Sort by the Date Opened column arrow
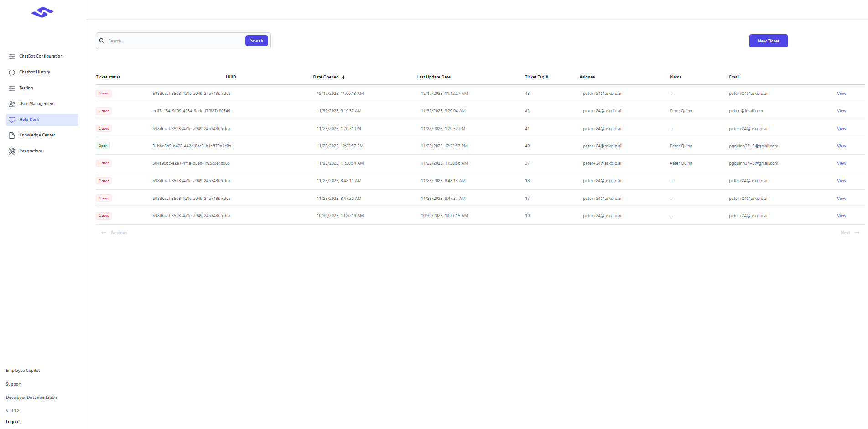This screenshot has height=429, width=868. coord(343,78)
